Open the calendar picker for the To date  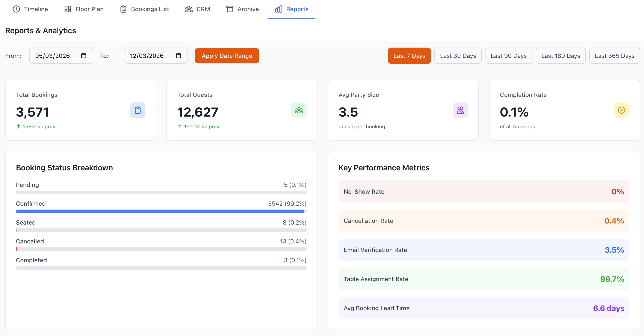click(x=178, y=56)
